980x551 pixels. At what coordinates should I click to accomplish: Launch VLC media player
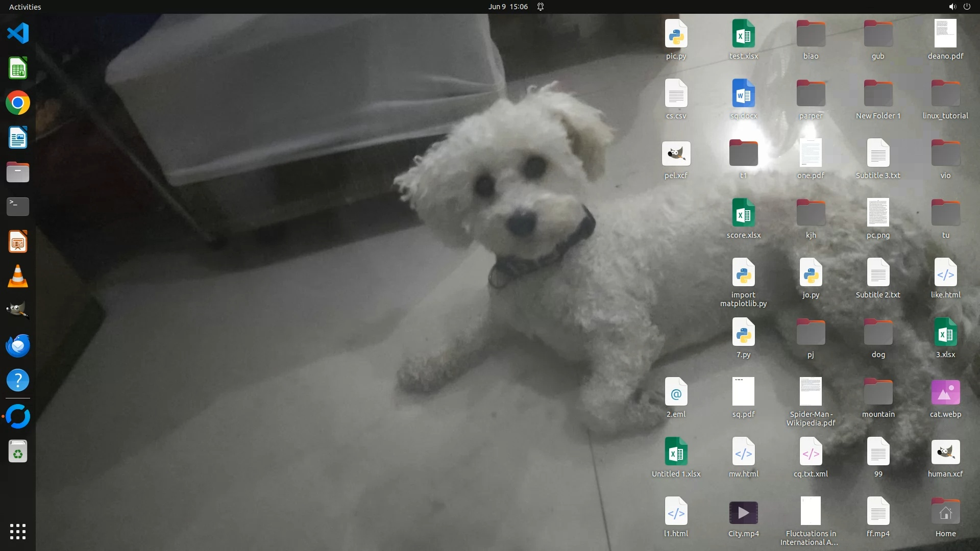(18, 276)
